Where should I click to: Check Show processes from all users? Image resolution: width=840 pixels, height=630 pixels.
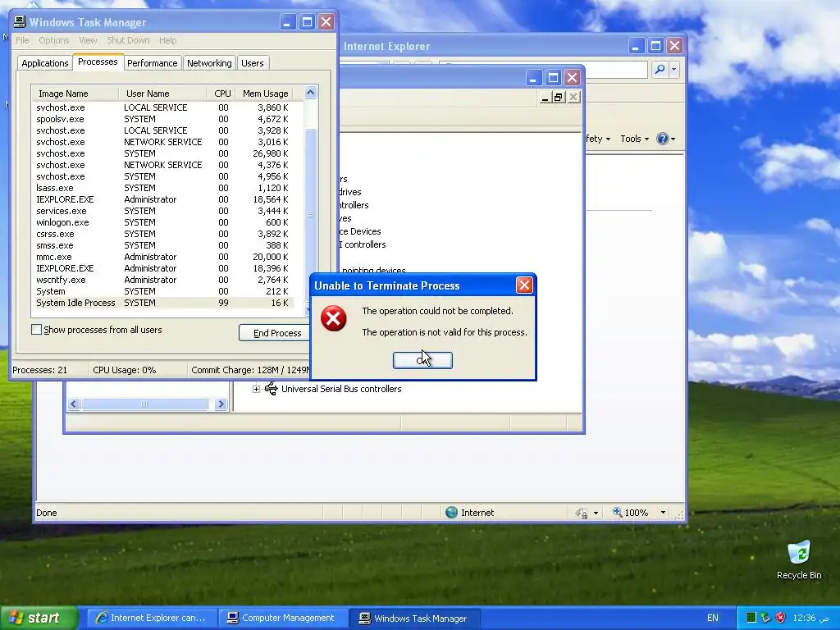click(x=36, y=330)
